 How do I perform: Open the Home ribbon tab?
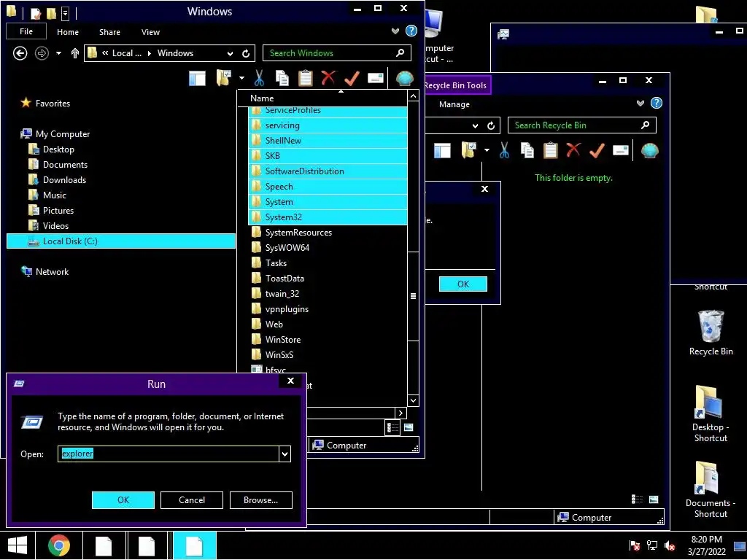click(68, 32)
